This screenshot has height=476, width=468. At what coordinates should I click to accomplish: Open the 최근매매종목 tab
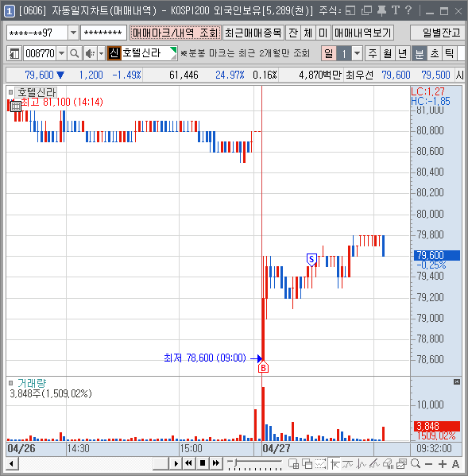253,33
